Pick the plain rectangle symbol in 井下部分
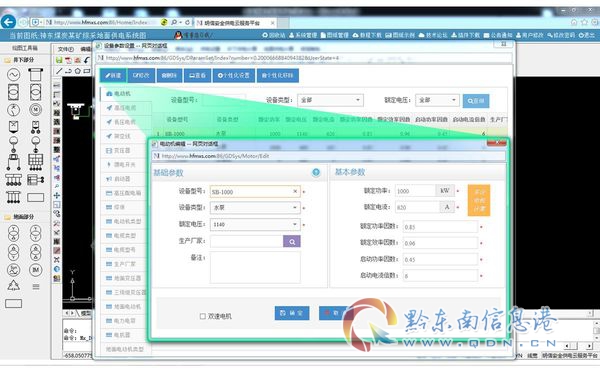Screen dimensions: 600x375 [36, 197]
